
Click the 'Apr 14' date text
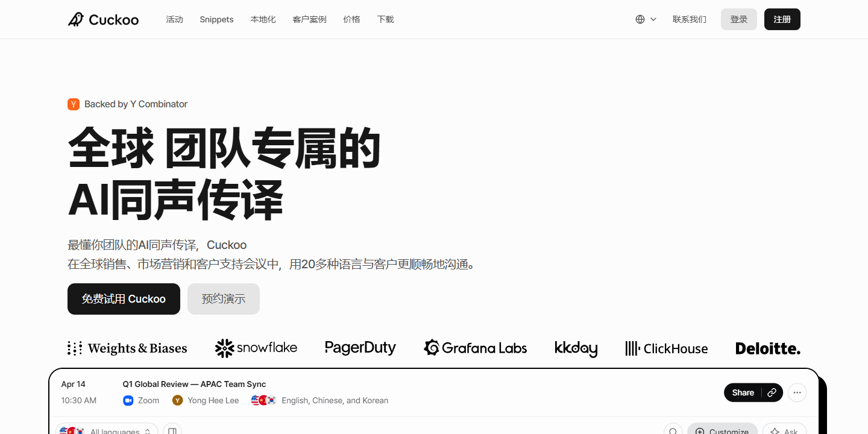(74, 384)
